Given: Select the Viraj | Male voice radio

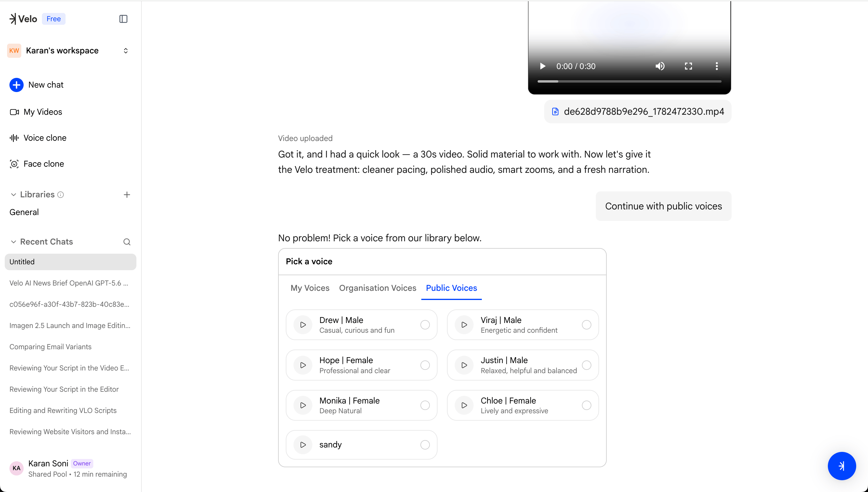Looking at the screenshot, I should tap(587, 325).
